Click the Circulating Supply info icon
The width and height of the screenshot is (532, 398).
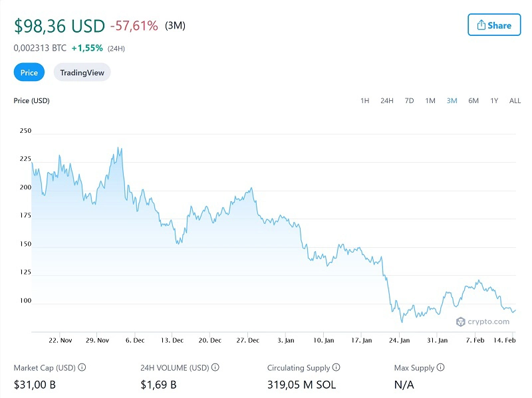pos(336,367)
